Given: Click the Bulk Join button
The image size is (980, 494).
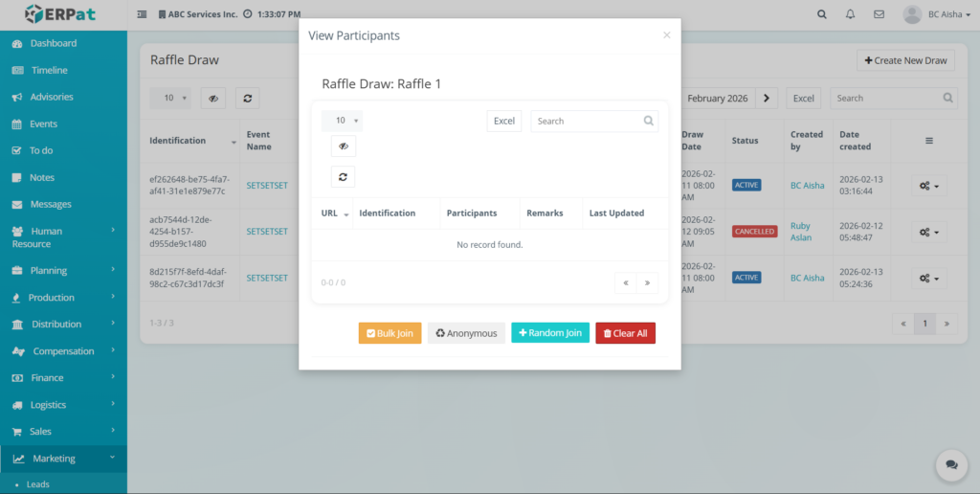Looking at the screenshot, I should tap(390, 333).
